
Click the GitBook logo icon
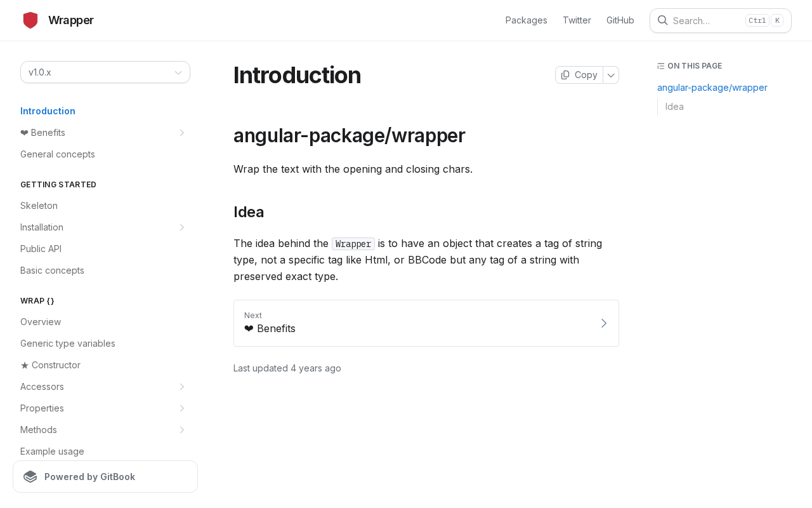pyautogui.click(x=30, y=477)
